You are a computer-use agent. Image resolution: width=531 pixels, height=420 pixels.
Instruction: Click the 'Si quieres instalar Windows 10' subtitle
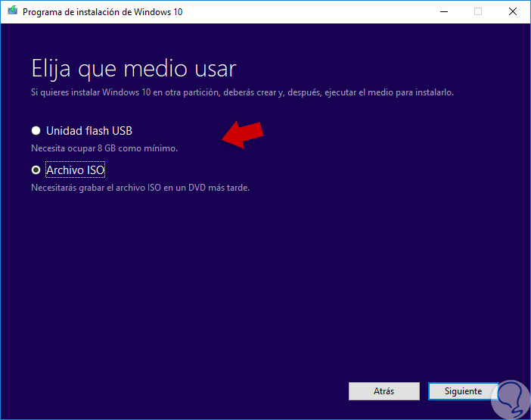click(x=243, y=92)
